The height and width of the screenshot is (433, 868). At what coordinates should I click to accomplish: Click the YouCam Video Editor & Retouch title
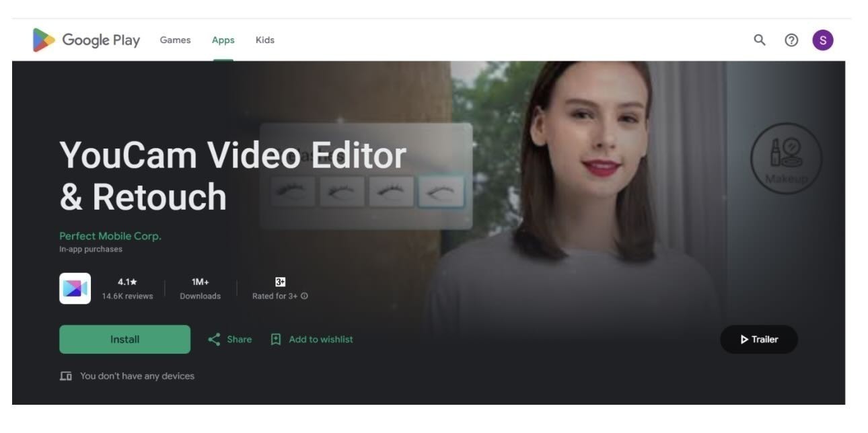point(233,175)
